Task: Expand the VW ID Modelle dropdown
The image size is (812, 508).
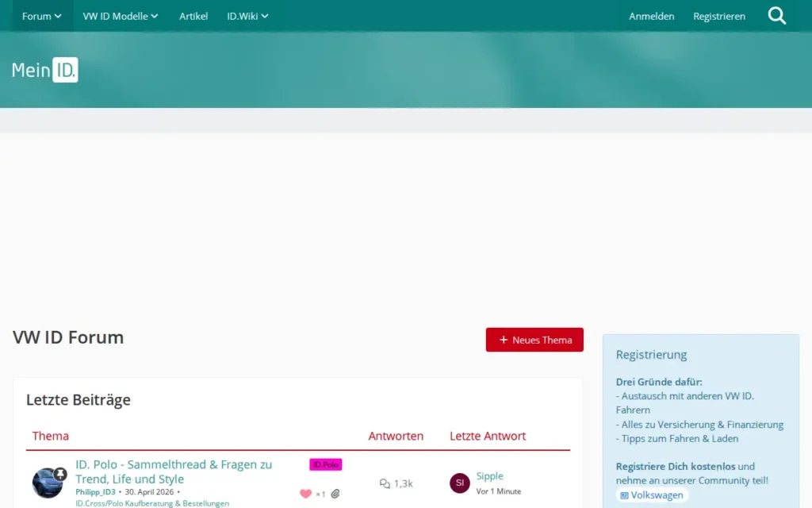Action: 121,16
